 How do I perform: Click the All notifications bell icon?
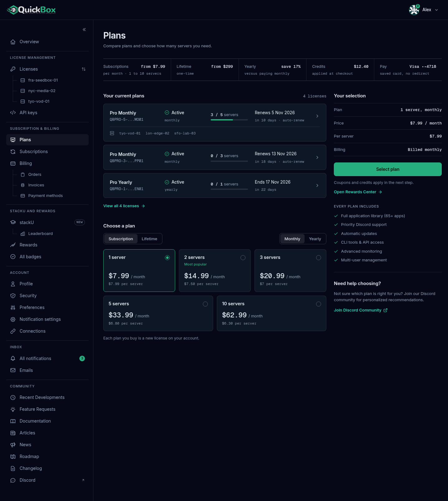click(x=13, y=358)
